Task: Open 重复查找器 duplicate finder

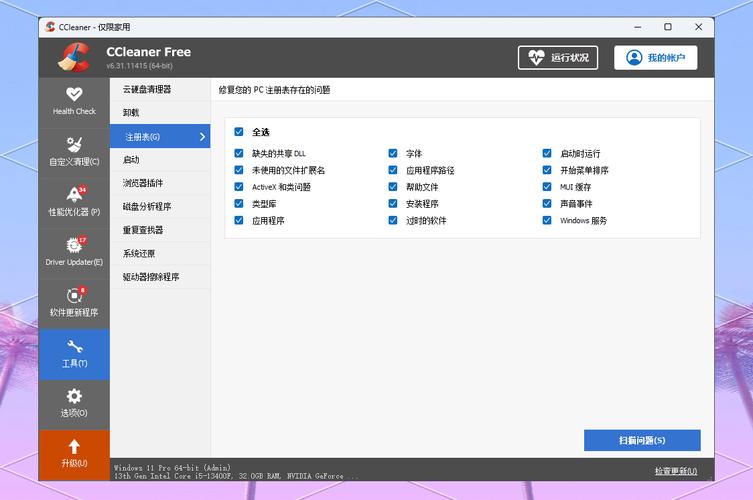Action: coord(160,230)
